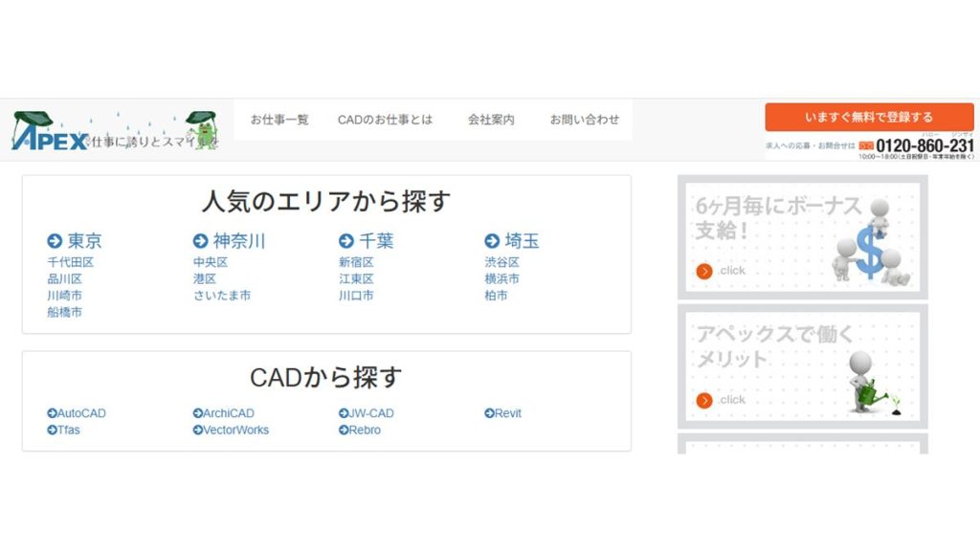Viewport: 980px width, 552px height.
Task: Click arrow icon beside 東京
Action: (55, 241)
